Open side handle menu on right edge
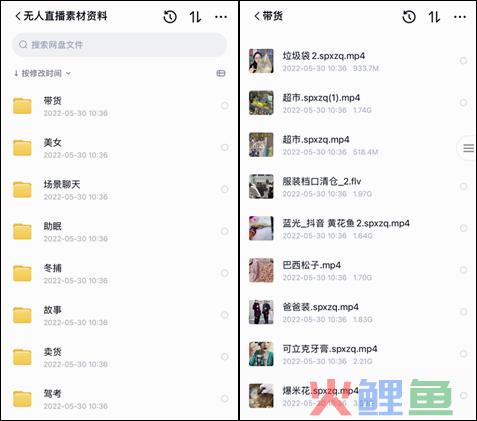477x421 pixels. 468,148
